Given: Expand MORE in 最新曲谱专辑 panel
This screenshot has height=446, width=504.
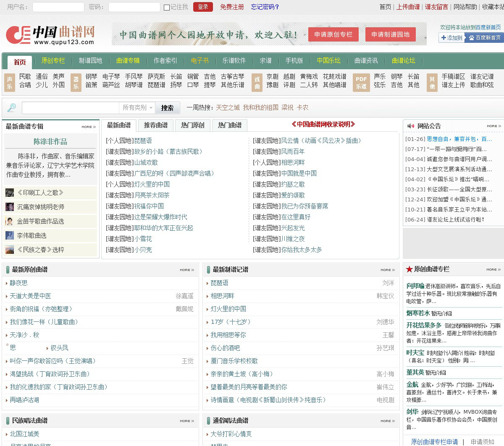Looking at the screenshot, I should pyautogui.click(x=89, y=127).
